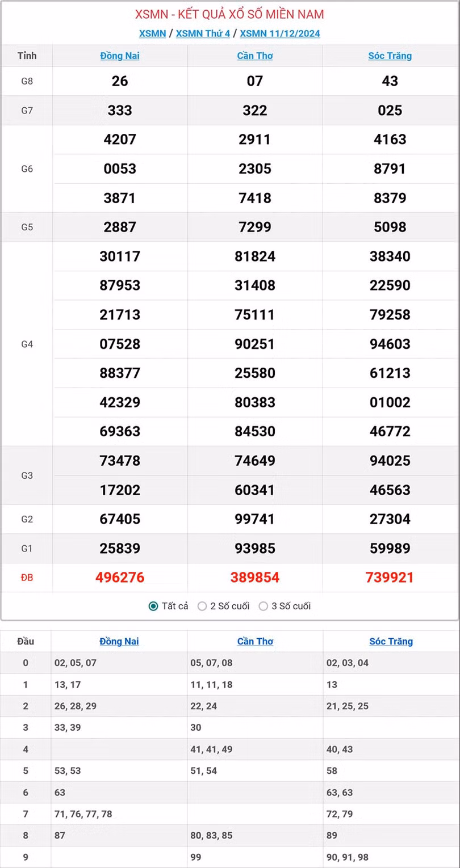Click the page title KẾT QUẢ XỔ SỐ MIỀN NAM
The height and width of the screenshot is (868, 460).
(x=230, y=14)
